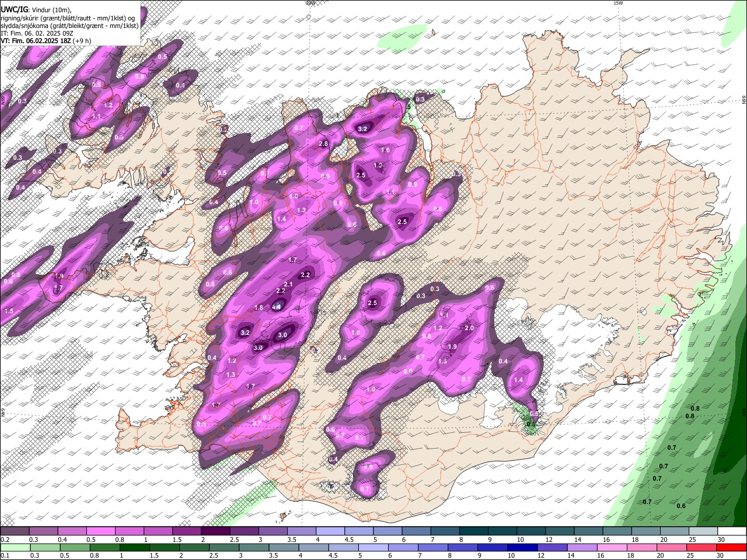The width and height of the screenshot is (747, 560).
Task: Click the bold 'VT: Fim. 06.02.2025 18Z' valid time line
Action: (36, 41)
